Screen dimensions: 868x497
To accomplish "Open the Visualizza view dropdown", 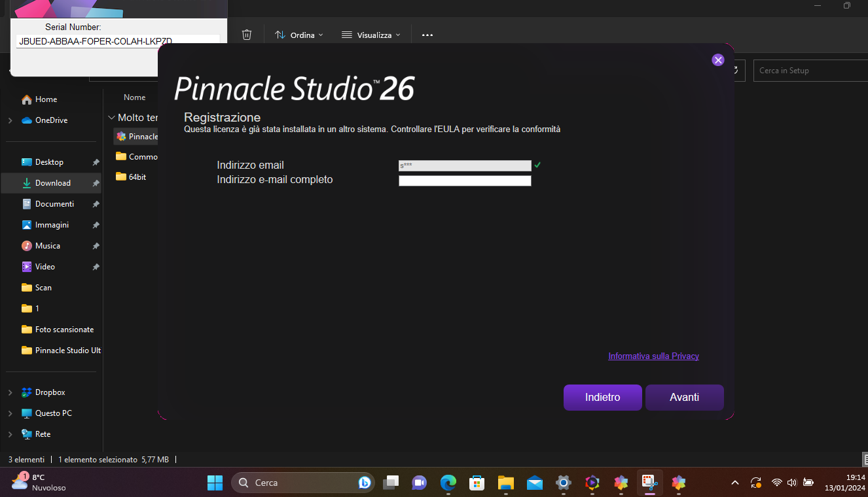I will [x=371, y=35].
